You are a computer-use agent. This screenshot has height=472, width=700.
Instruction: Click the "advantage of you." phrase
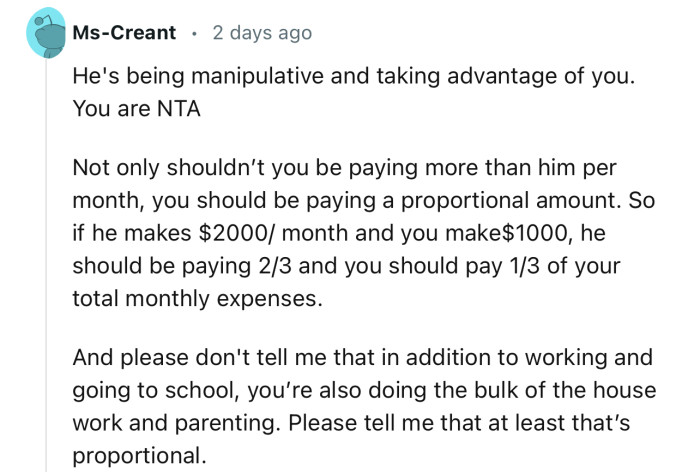(x=541, y=76)
